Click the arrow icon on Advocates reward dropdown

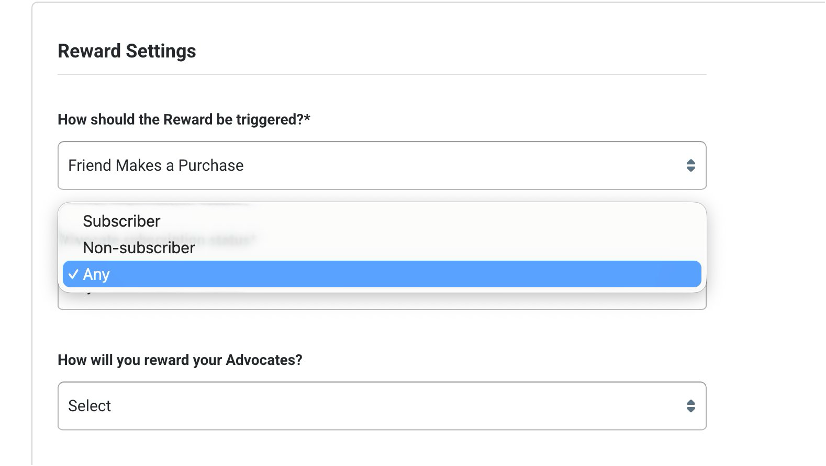[690, 406]
